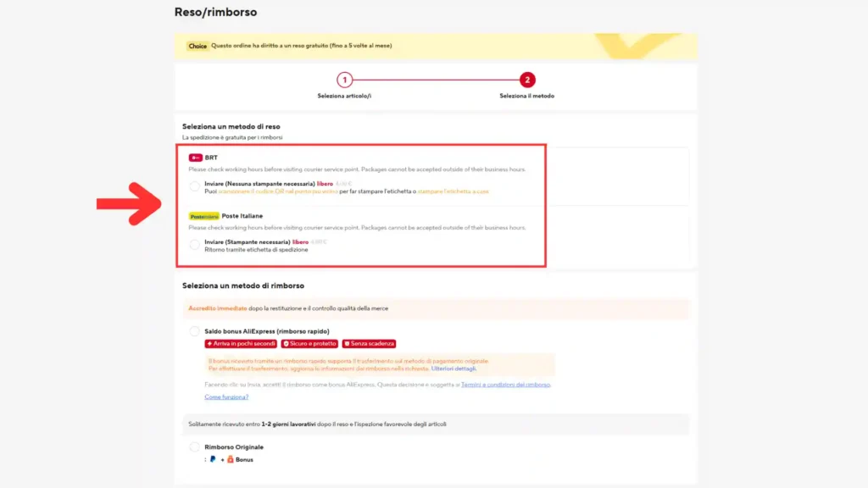Select BRT send without printer radio option
The width and height of the screenshot is (868, 488).
pyautogui.click(x=194, y=186)
